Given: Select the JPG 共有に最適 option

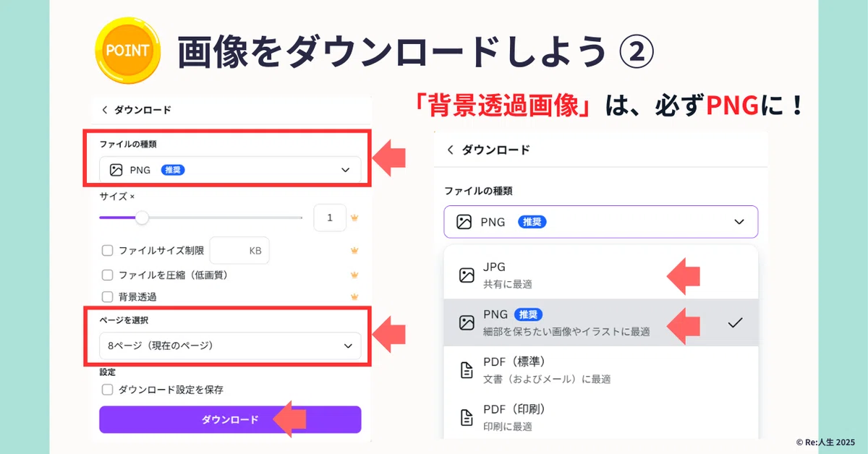Looking at the screenshot, I should (601, 275).
